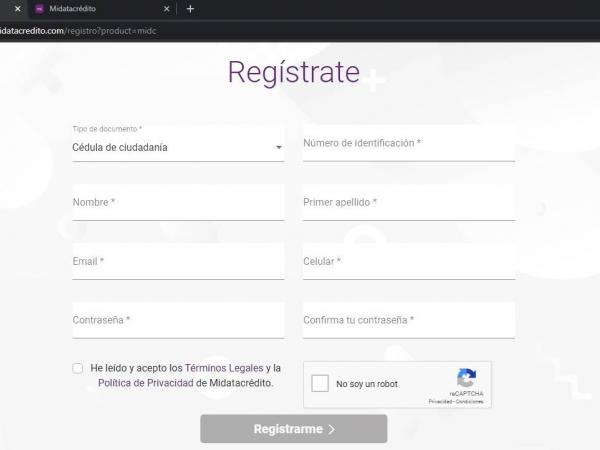
Task: Click the Nombre input field
Action: (178, 203)
